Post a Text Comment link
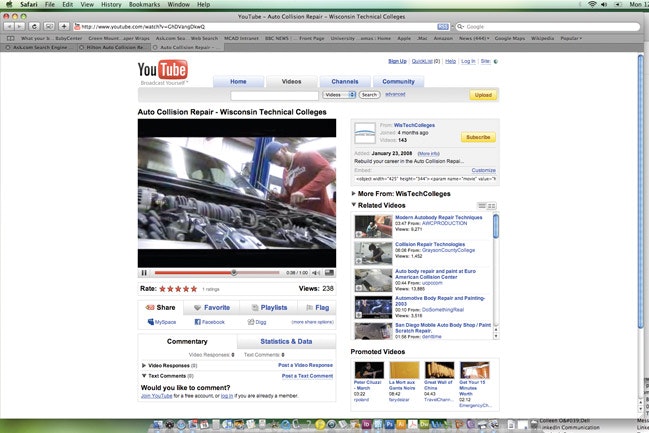 (308, 376)
